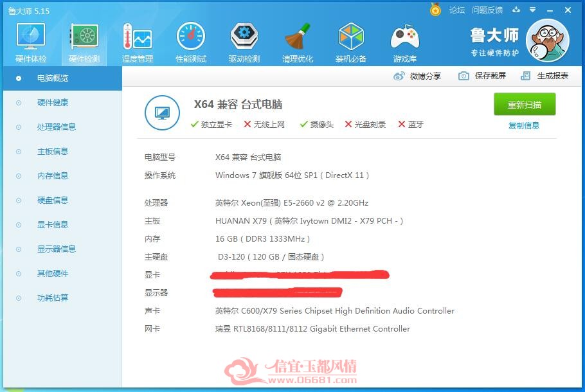Open 驱动检测 driver detection
The image size is (585, 392).
(x=244, y=43)
